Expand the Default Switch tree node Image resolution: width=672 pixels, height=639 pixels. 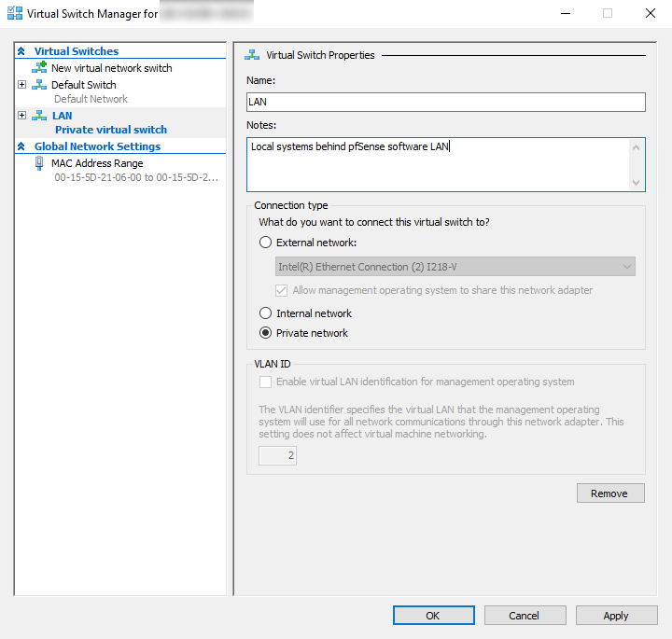coord(22,85)
